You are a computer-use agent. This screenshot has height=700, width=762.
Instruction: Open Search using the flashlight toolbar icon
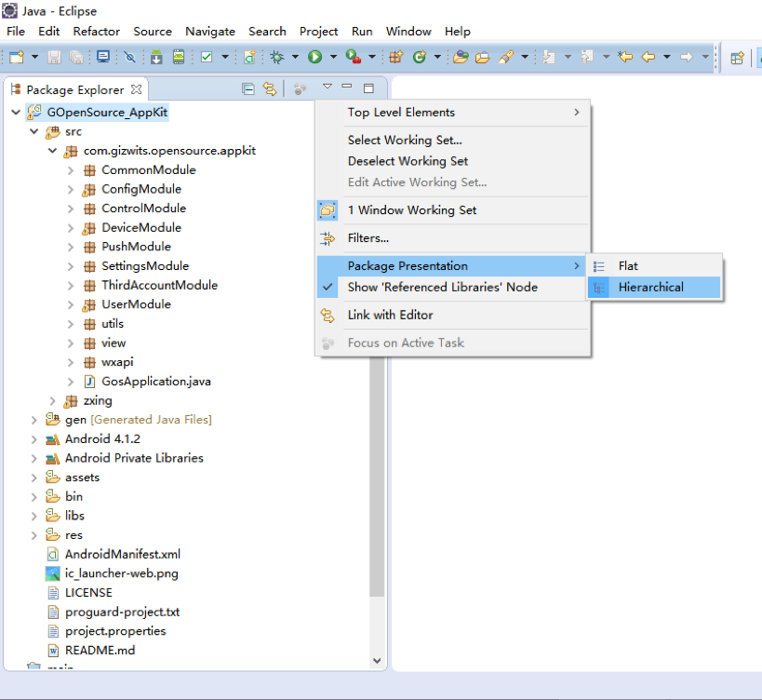(507, 58)
